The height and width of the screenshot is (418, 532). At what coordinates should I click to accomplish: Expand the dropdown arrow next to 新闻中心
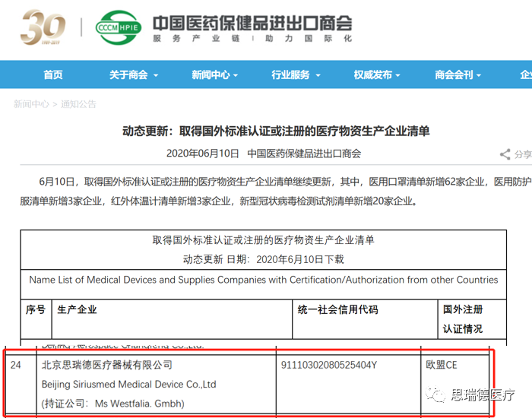[236, 75]
